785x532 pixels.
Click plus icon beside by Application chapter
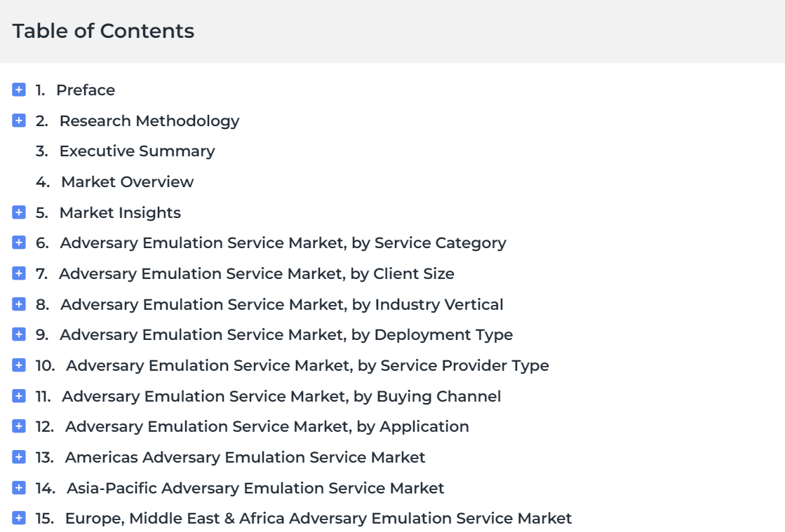pos(19,426)
